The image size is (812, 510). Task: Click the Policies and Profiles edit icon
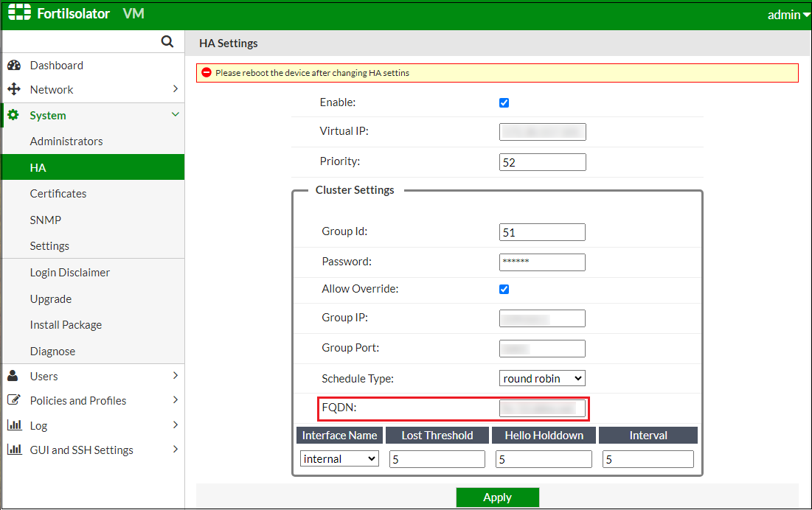click(13, 400)
